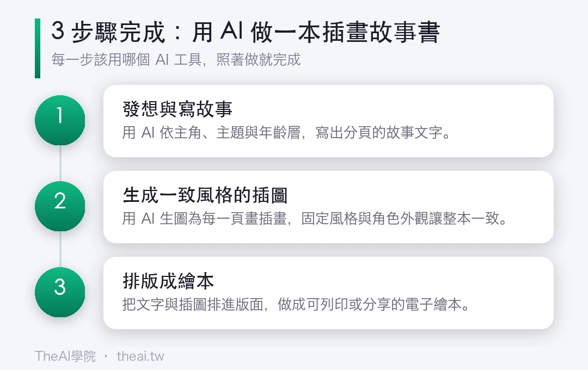The width and height of the screenshot is (588, 370).
Task: Select the 排版成繪本 heading
Action: pyautogui.click(x=168, y=281)
